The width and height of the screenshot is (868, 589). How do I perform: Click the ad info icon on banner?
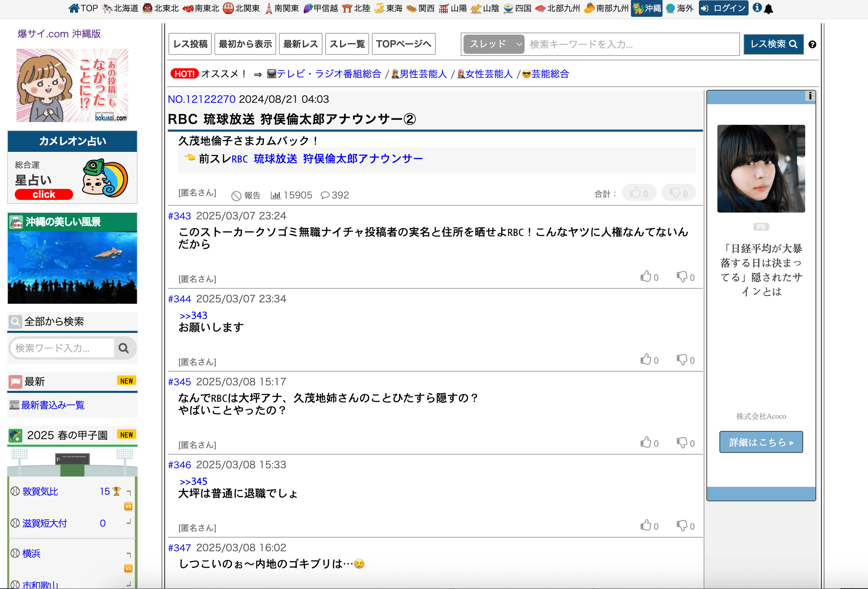click(x=810, y=96)
